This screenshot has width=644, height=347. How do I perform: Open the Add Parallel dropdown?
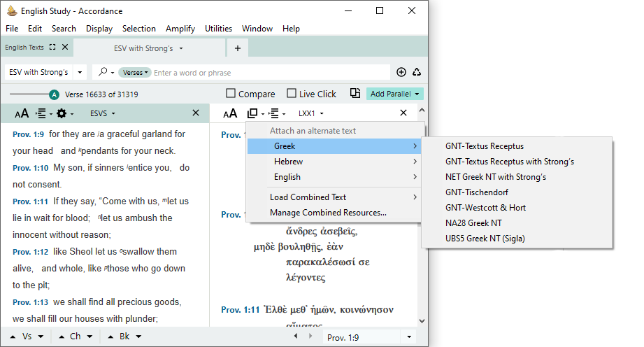(x=395, y=94)
